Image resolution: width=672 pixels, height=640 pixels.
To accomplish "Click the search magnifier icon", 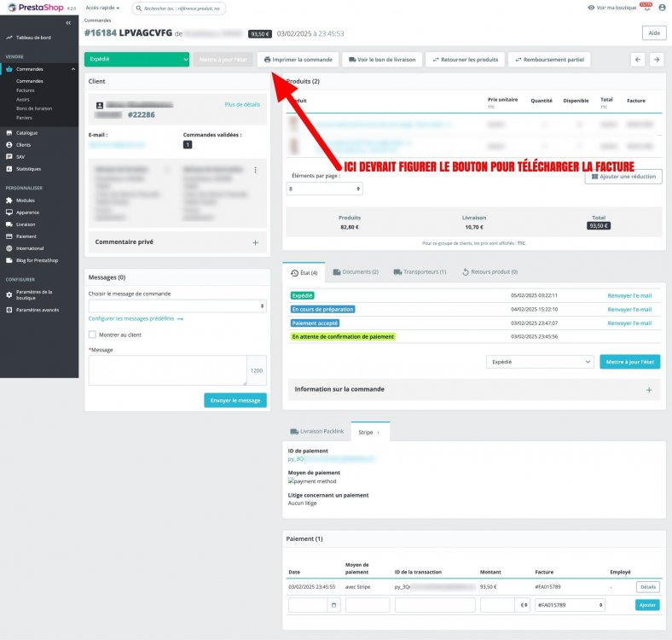I will pyautogui.click(x=139, y=9).
